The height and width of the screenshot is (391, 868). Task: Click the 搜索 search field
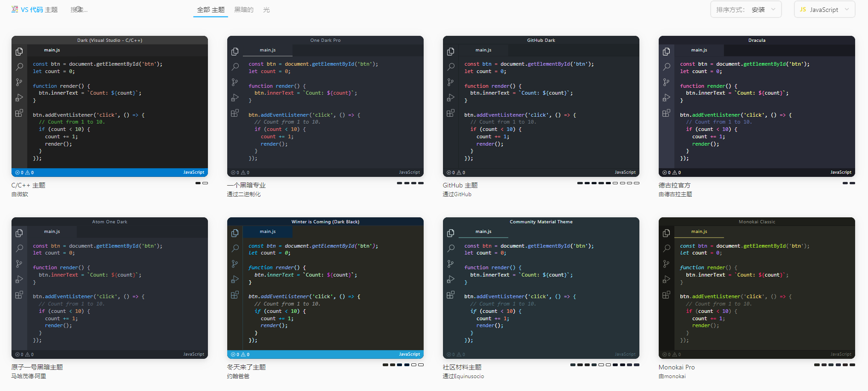click(x=79, y=10)
